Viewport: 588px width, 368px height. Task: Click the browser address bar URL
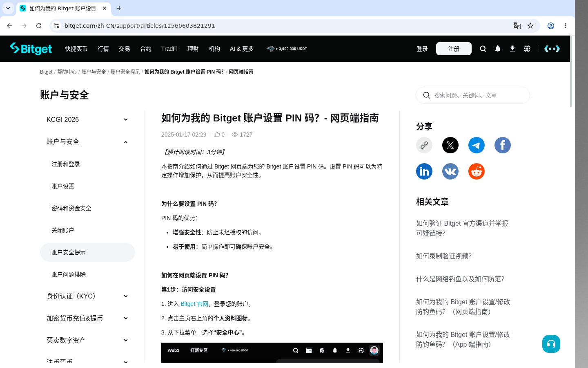point(140,26)
